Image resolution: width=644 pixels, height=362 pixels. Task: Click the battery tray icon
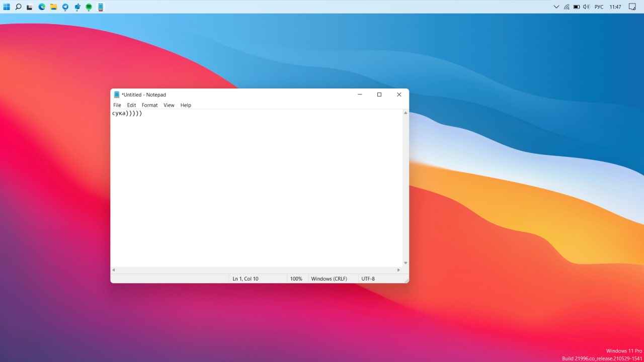click(577, 7)
